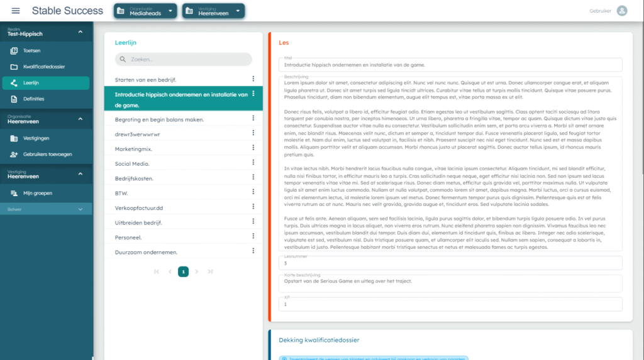Open the hamburger menu

click(x=16, y=11)
